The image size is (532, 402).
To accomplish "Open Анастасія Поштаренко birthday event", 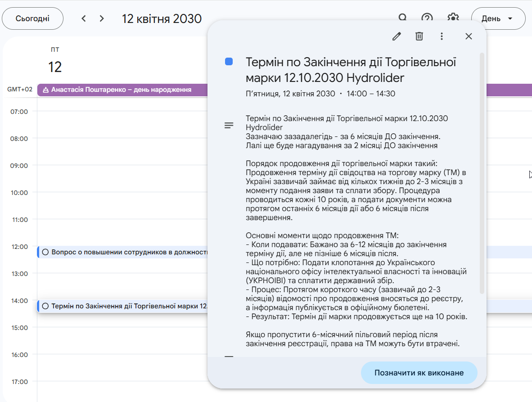I will [122, 90].
